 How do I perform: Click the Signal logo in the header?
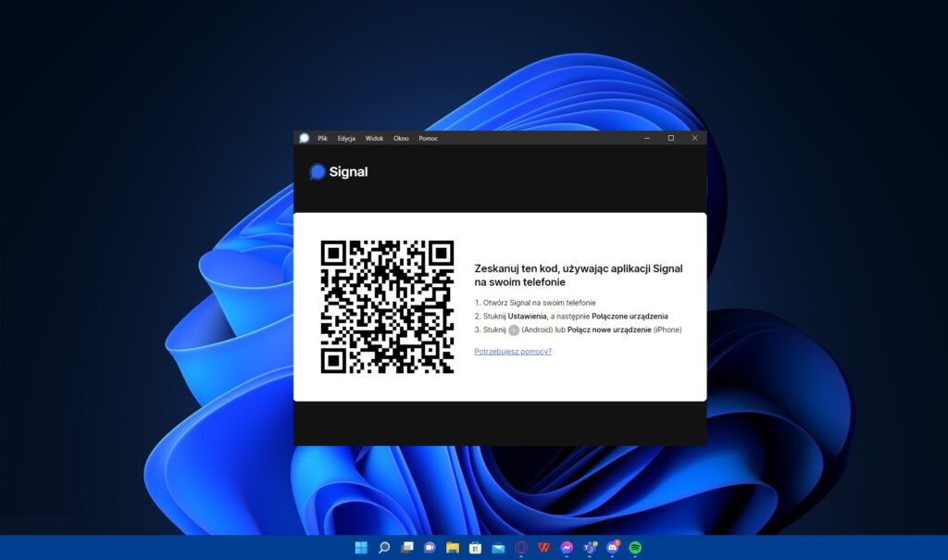(x=317, y=172)
